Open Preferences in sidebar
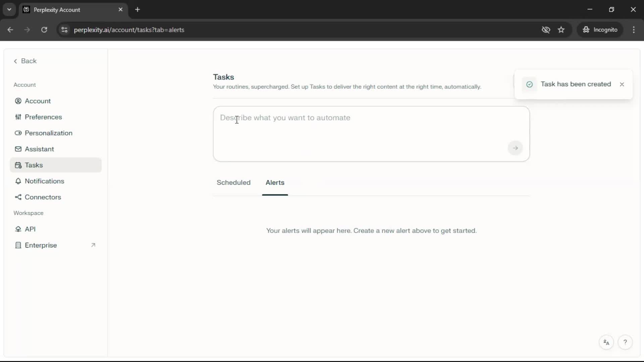The height and width of the screenshot is (362, 644). click(43, 117)
